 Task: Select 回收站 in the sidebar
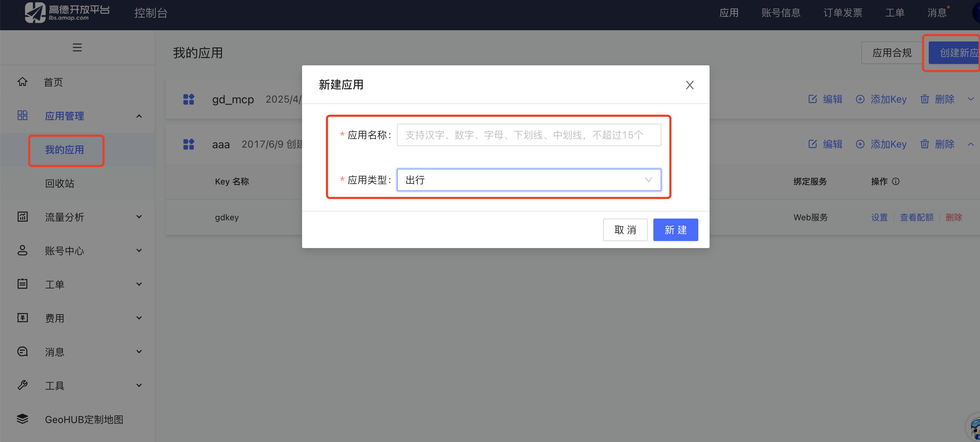point(60,183)
